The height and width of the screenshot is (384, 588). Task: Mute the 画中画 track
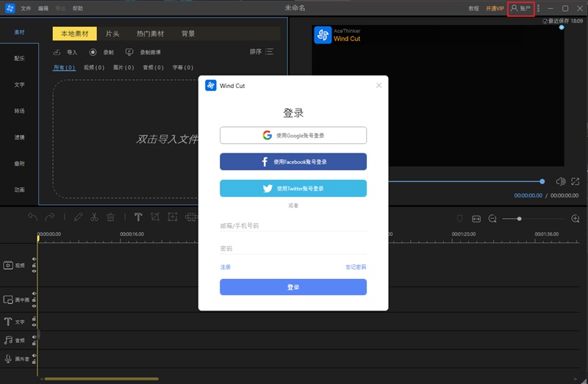pyautogui.click(x=34, y=294)
